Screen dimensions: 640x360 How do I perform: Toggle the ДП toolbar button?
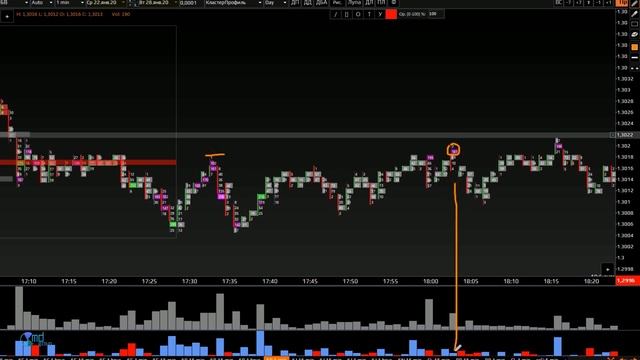point(295,2)
